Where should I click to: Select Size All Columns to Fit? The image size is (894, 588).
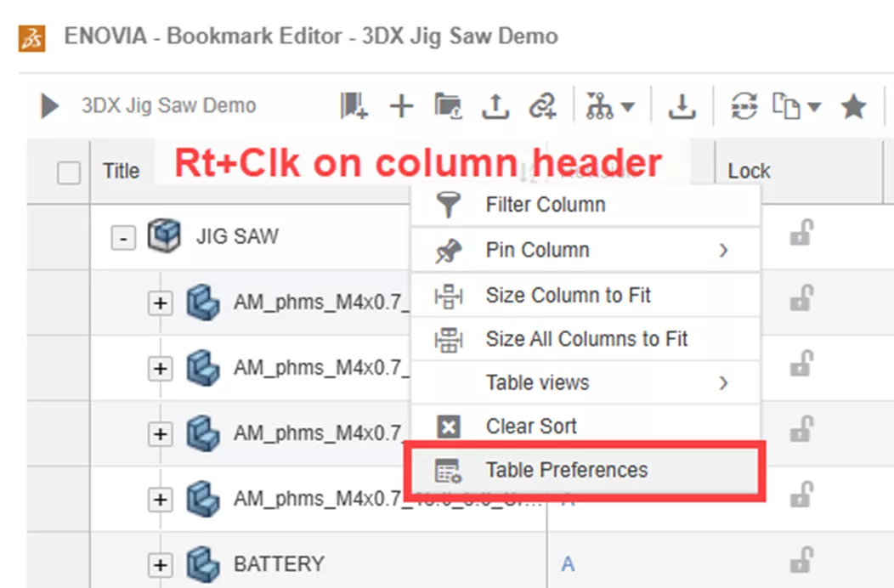pyautogui.click(x=586, y=339)
